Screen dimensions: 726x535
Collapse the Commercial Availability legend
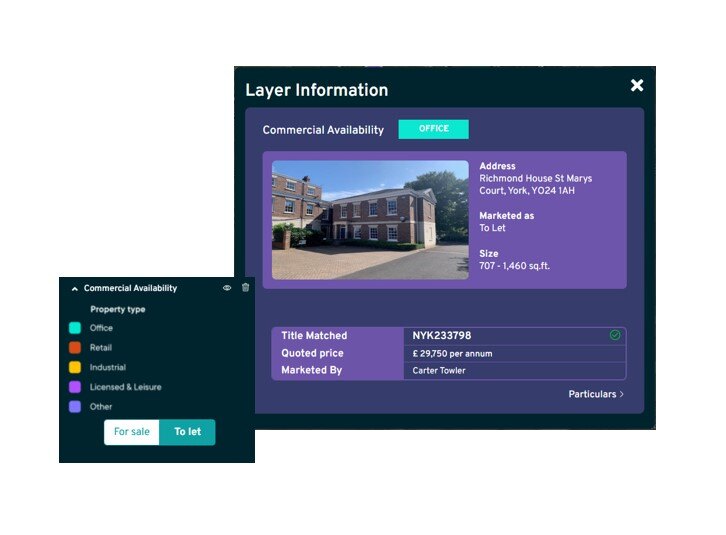(74, 288)
